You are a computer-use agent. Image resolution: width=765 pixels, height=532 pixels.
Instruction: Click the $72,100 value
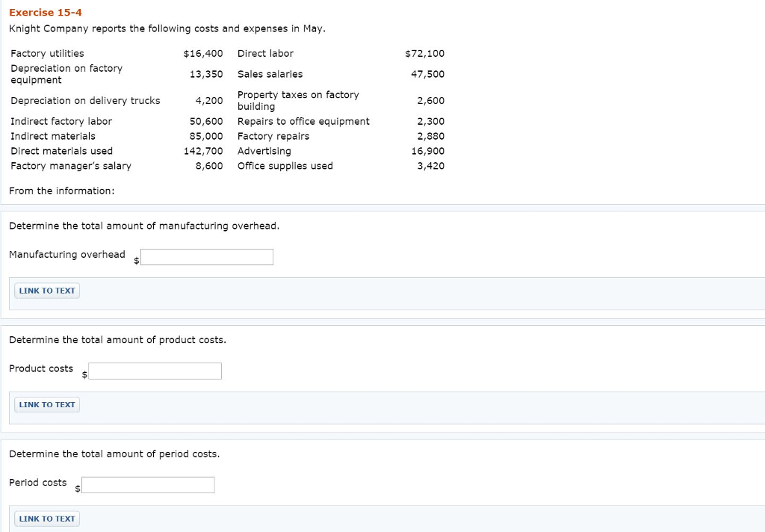pos(425,53)
